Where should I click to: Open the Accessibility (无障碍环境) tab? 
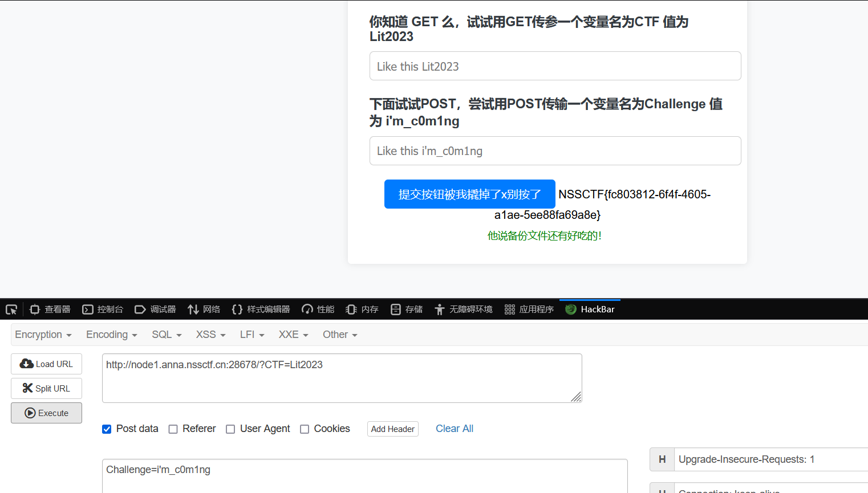tap(464, 309)
